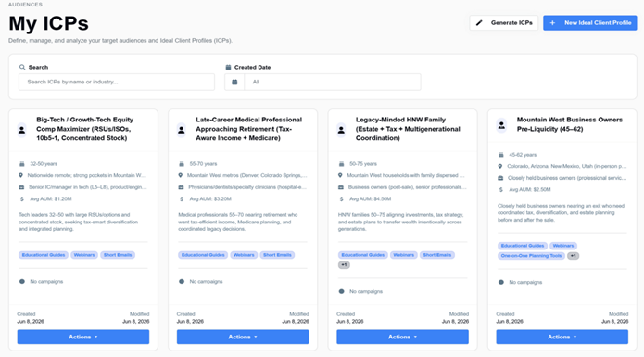Viewport: 644px width, 357px height.
Task: Click Educational Guides tag on Big-Tech card
Action: (44, 255)
